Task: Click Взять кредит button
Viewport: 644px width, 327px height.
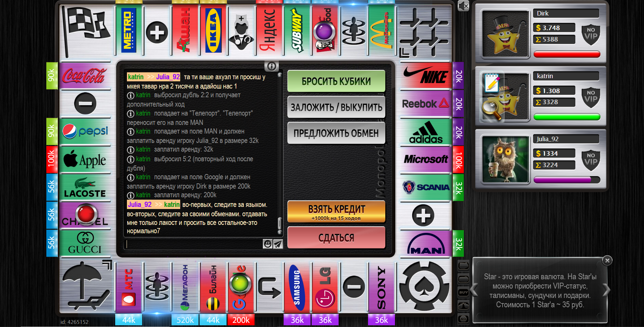Action: (x=336, y=211)
